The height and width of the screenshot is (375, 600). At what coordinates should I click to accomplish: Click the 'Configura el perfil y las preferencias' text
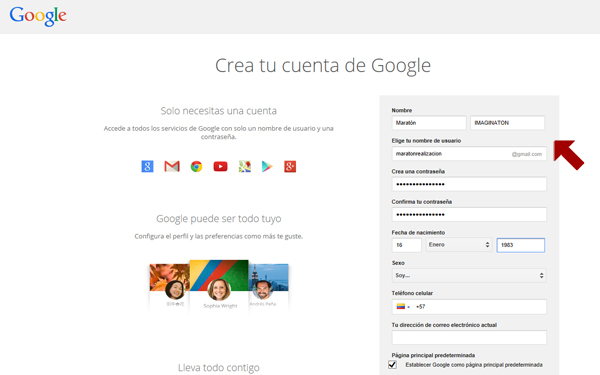[x=218, y=236]
